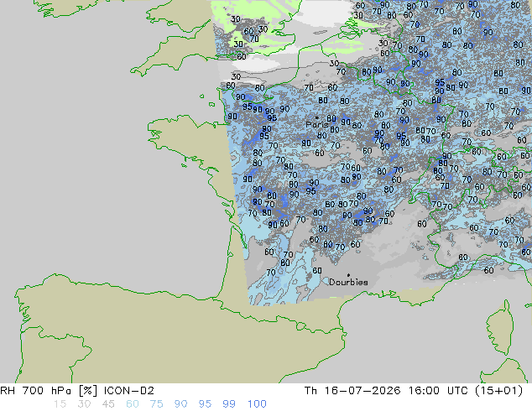Click the legend value 60
The height and width of the screenshot is (411, 532).
pos(133,404)
